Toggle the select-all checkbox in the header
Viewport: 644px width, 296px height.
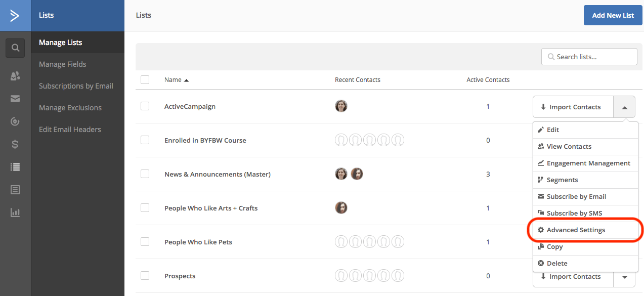(145, 79)
